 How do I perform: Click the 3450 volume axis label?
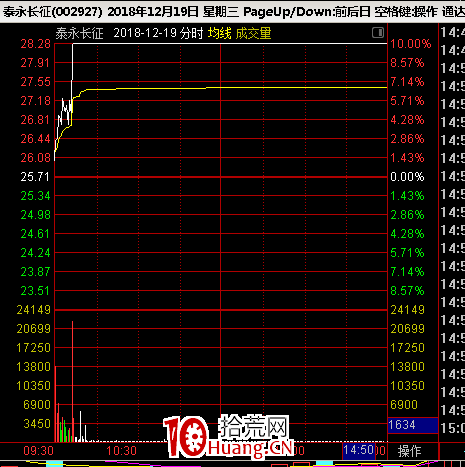point(37,424)
